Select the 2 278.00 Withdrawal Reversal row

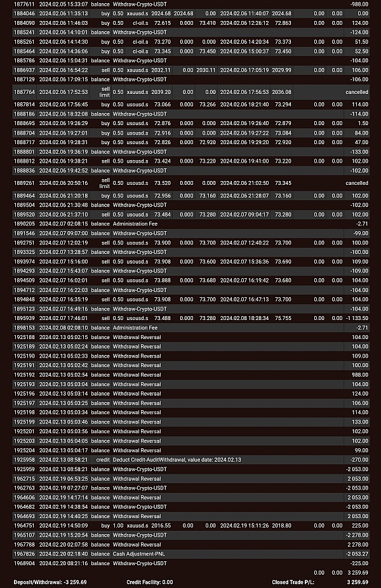(190, 544)
